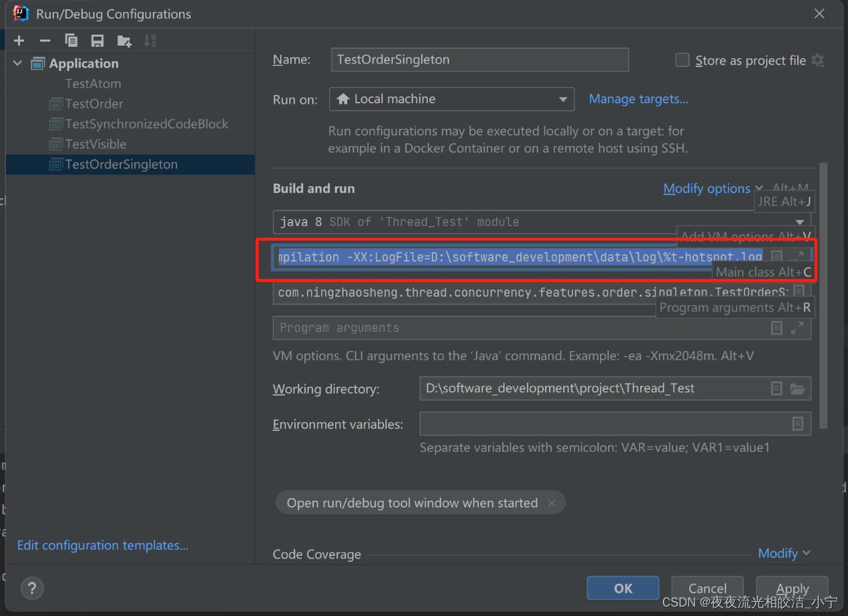848x616 pixels.
Task: Click the Save Configuration icon
Action: click(x=97, y=41)
